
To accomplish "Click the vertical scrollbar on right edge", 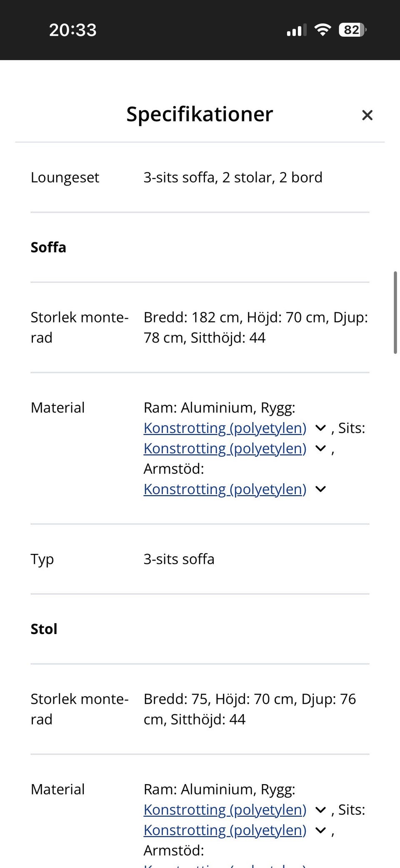I will 395,312.
